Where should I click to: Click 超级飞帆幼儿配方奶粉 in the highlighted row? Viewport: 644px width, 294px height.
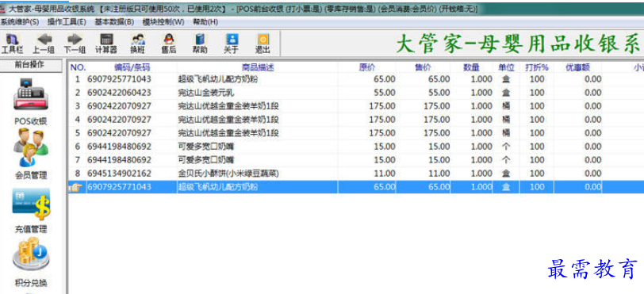pyautogui.click(x=217, y=187)
